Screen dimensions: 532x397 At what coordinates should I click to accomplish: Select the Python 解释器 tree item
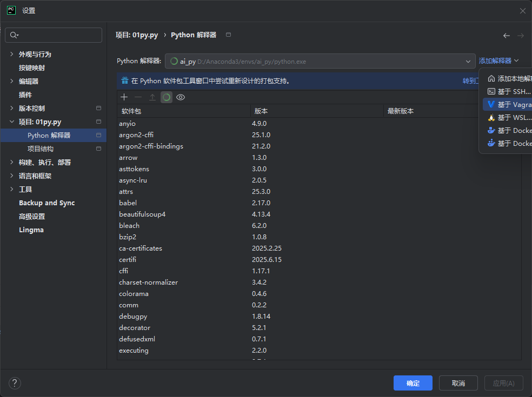(54, 135)
